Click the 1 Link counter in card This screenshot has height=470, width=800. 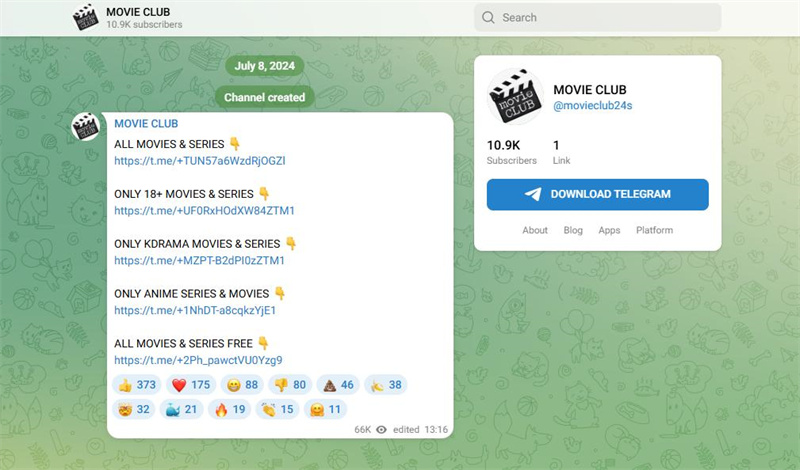[x=561, y=152]
